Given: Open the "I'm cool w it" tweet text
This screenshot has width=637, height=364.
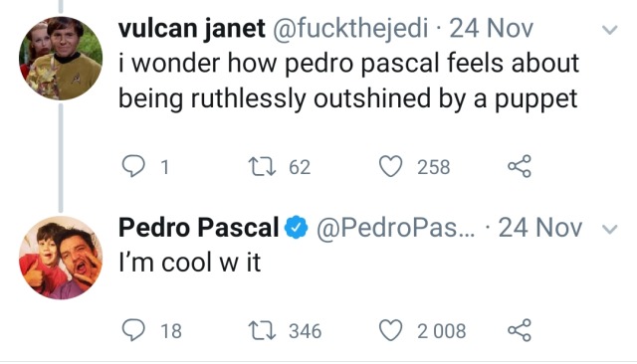Looking at the screenshot, I should pos(189,263).
